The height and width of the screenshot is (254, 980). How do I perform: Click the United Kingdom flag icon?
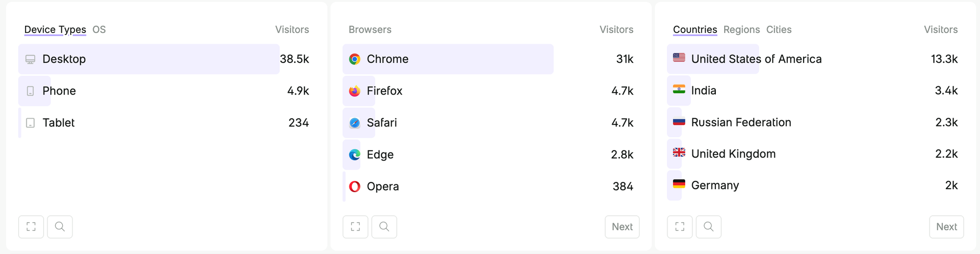[679, 153]
